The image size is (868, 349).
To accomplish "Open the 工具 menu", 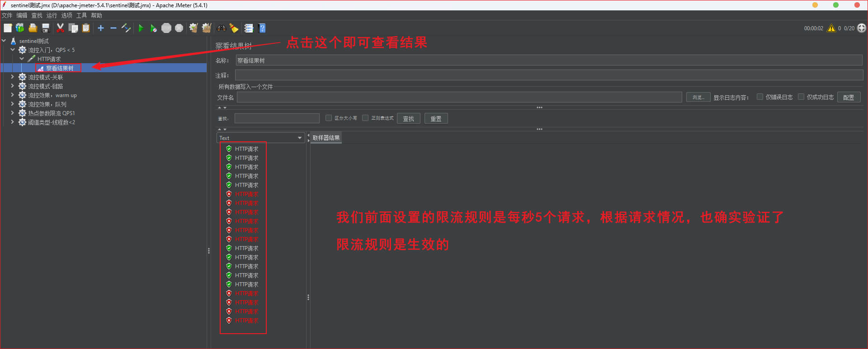I will coord(81,15).
